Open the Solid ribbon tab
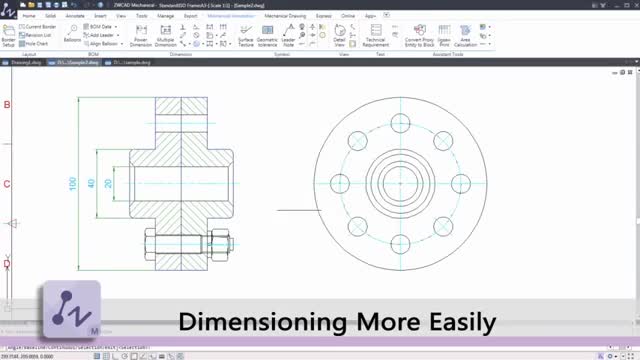This screenshot has height=360, width=640. (51, 16)
